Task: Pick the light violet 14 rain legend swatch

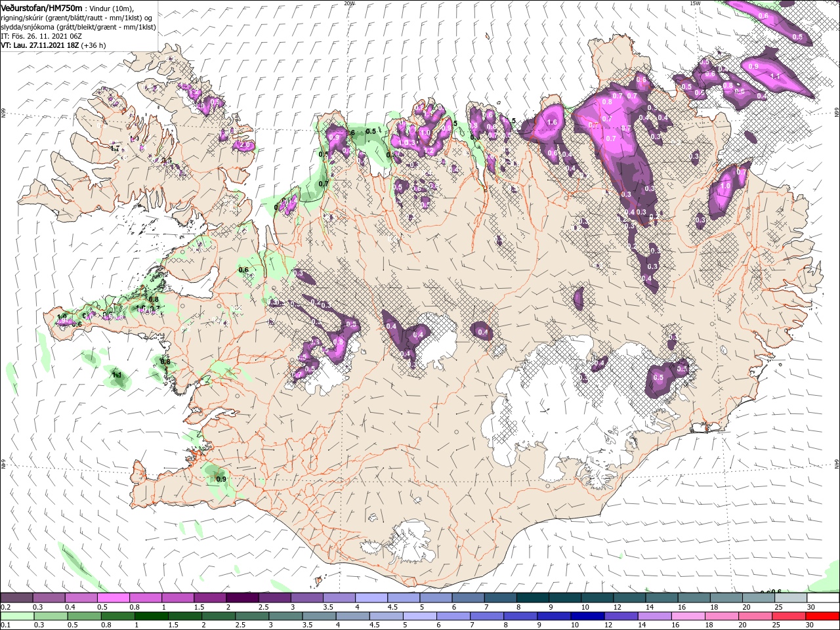Action: (x=655, y=616)
